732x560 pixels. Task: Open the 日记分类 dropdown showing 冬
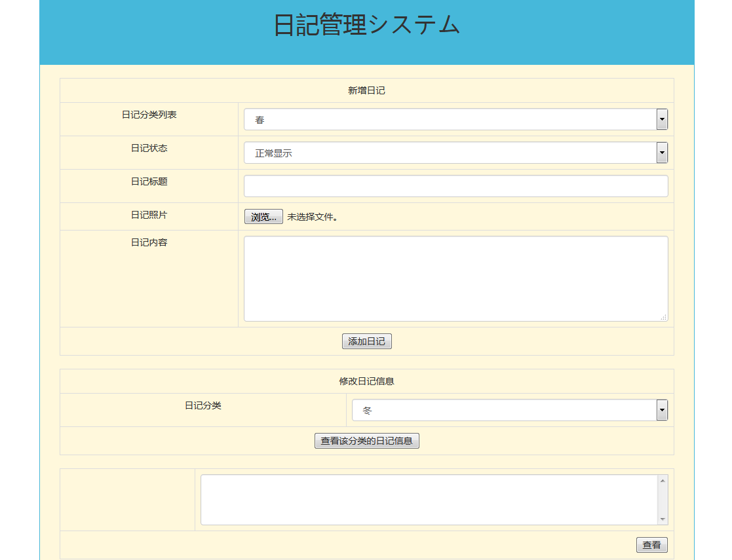pyautogui.click(x=509, y=410)
